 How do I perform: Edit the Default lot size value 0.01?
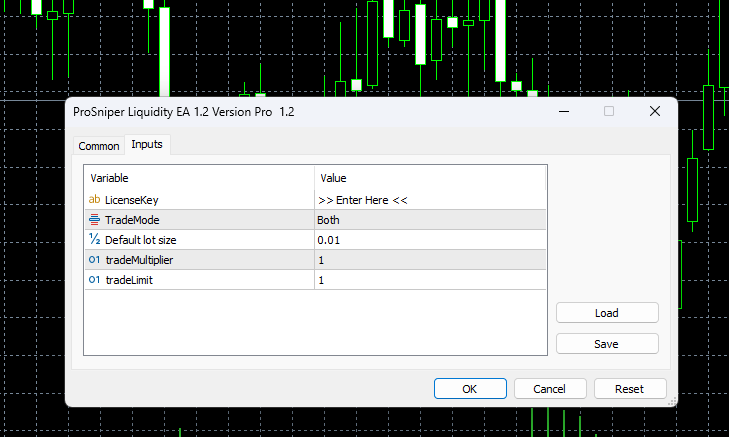pyautogui.click(x=430, y=240)
